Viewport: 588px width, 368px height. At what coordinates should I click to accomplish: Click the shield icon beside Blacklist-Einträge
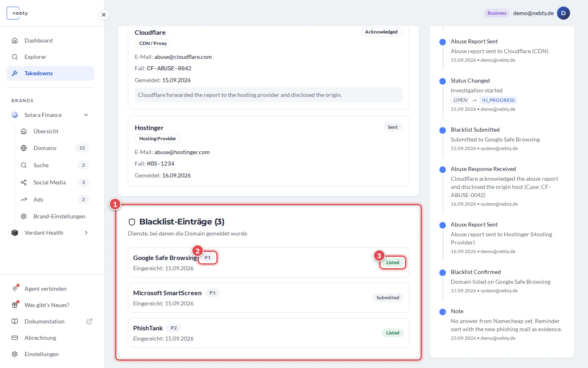click(132, 222)
